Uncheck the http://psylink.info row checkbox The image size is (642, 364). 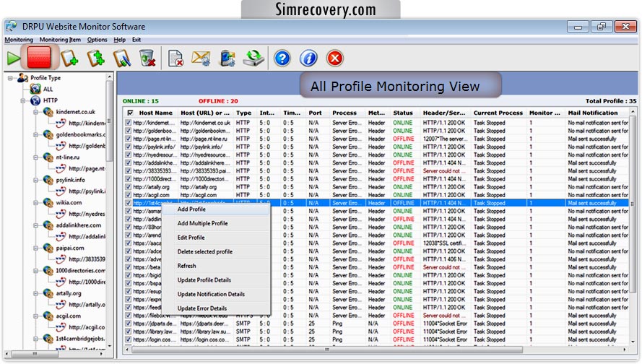tap(129, 147)
